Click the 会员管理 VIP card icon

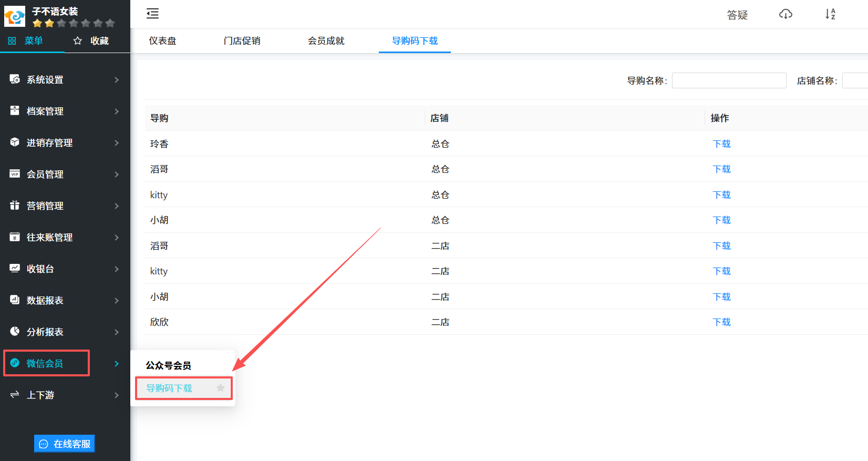[x=15, y=173]
